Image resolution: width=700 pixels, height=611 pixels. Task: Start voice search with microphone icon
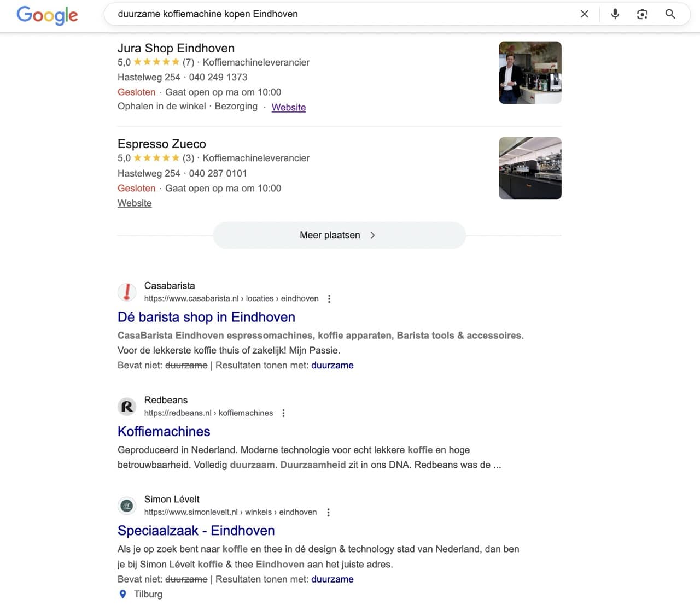pos(615,14)
